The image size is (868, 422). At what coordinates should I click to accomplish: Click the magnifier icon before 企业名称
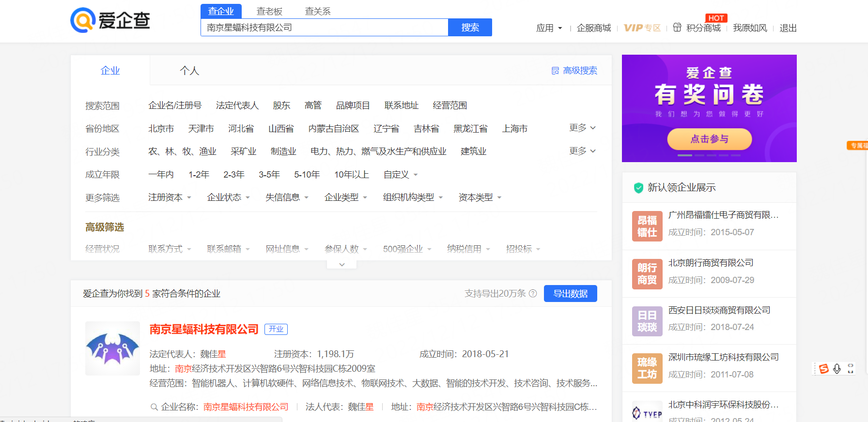[154, 407]
